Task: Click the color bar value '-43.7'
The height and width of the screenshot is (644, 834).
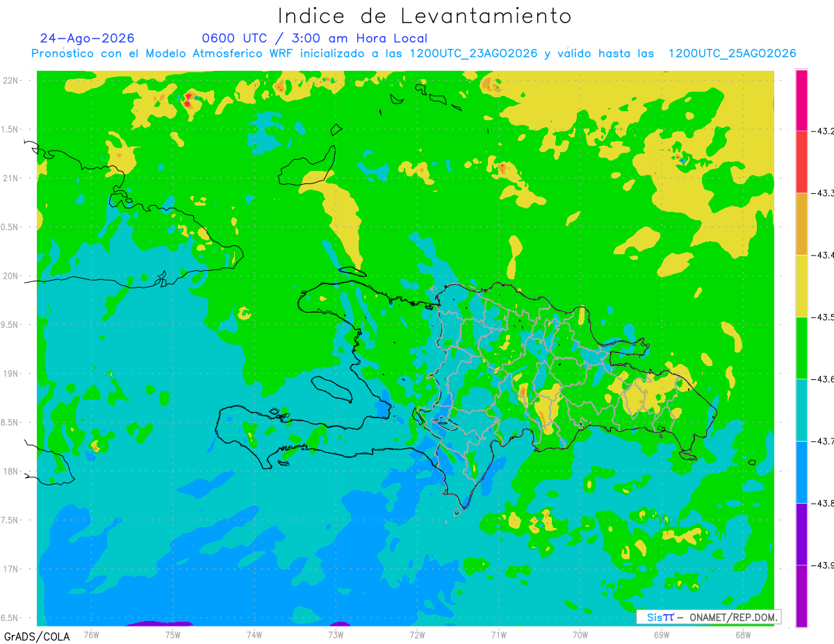Action: tap(823, 441)
